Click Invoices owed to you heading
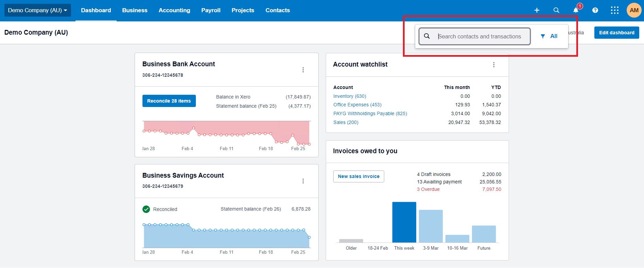 click(x=365, y=151)
